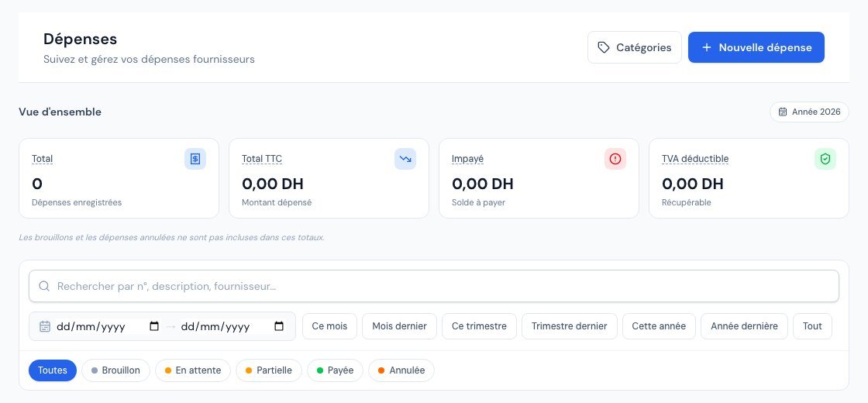The width and height of the screenshot is (868, 403).
Task: Select the Tout date range
Action: 813,326
